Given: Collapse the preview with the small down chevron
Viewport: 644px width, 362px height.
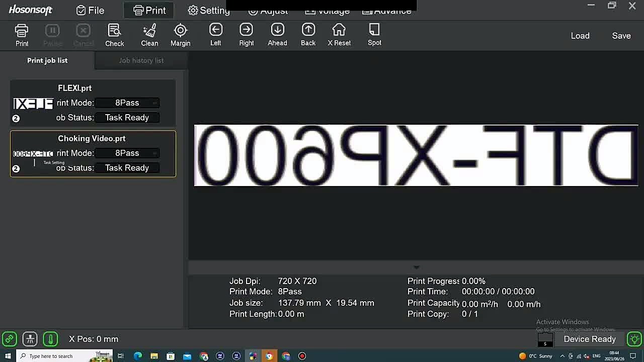Looking at the screenshot, I should tap(416, 267).
